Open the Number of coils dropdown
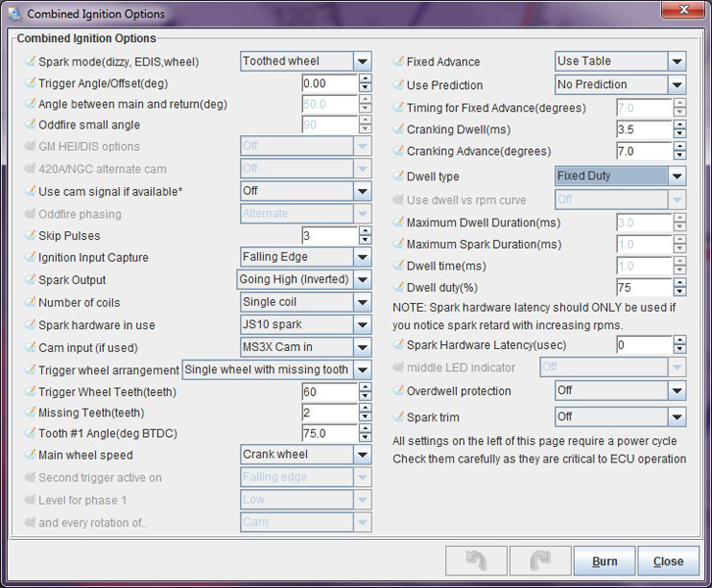The image size is (712, 588). 362,303
